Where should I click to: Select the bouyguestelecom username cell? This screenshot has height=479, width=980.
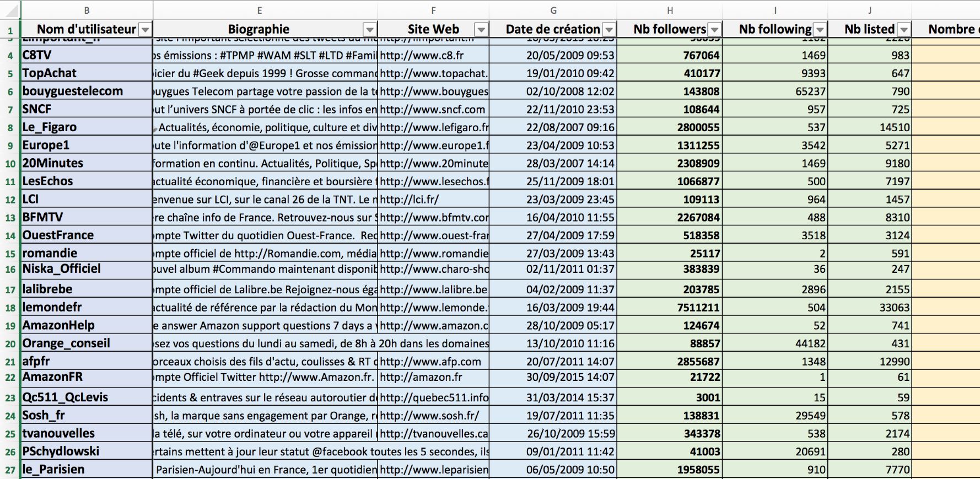[x=87, y=91]
